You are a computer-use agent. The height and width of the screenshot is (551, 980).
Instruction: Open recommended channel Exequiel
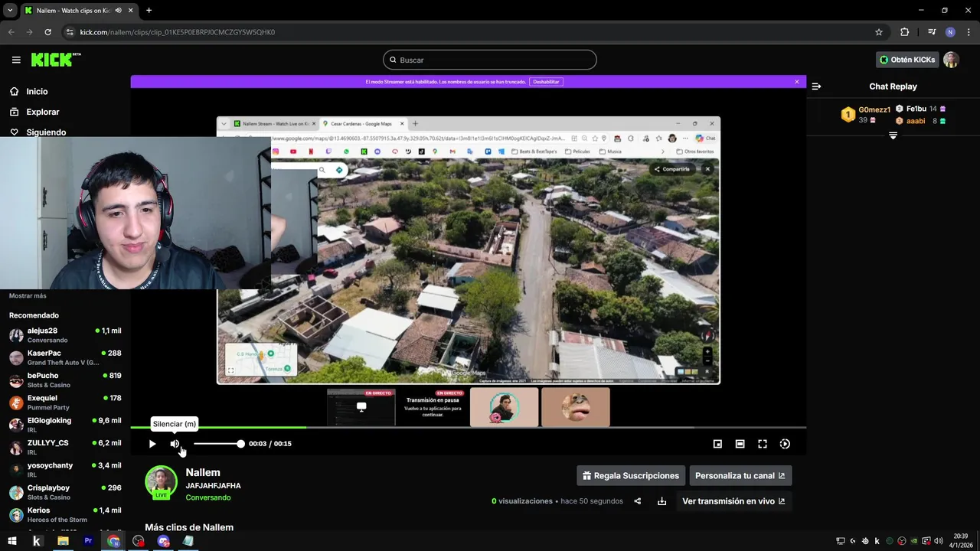65,403
